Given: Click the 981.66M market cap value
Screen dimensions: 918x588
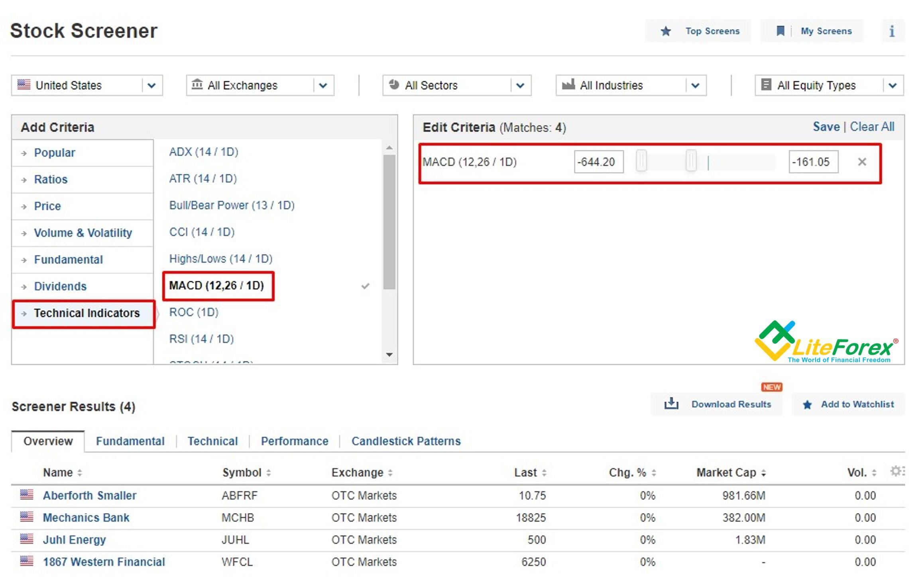Looking at the screenshot, I should point(744,496).
